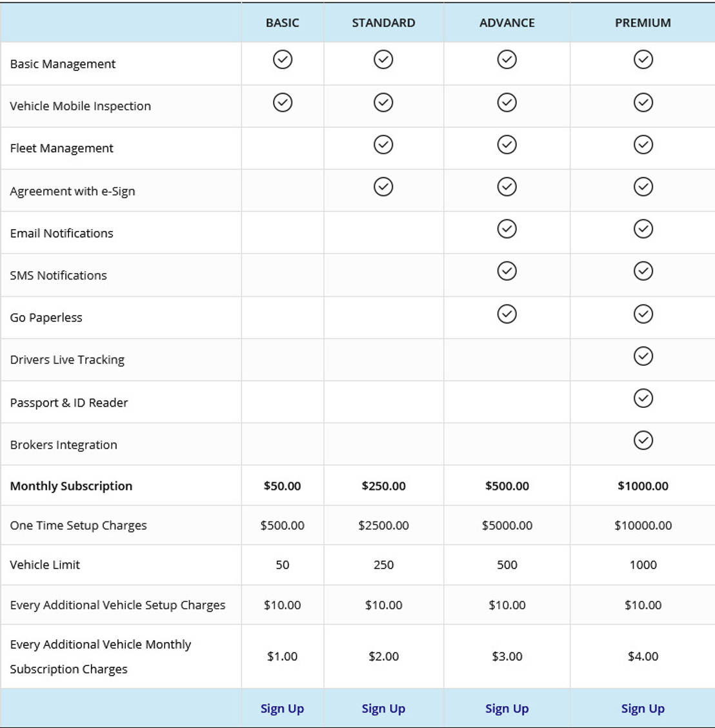Click Fleet Management checkmark in STANDARD column
715x728 pixels.
pyautogui.click(x=383, y=145)
